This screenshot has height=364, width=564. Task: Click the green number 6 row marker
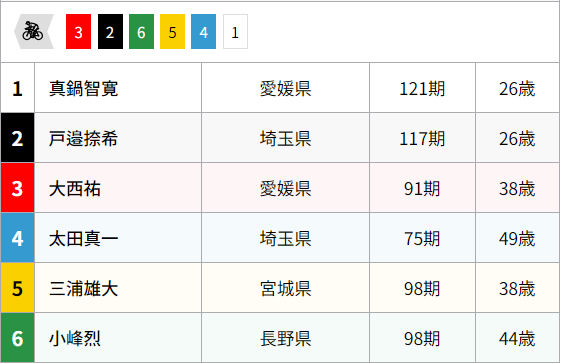point(18,338)
